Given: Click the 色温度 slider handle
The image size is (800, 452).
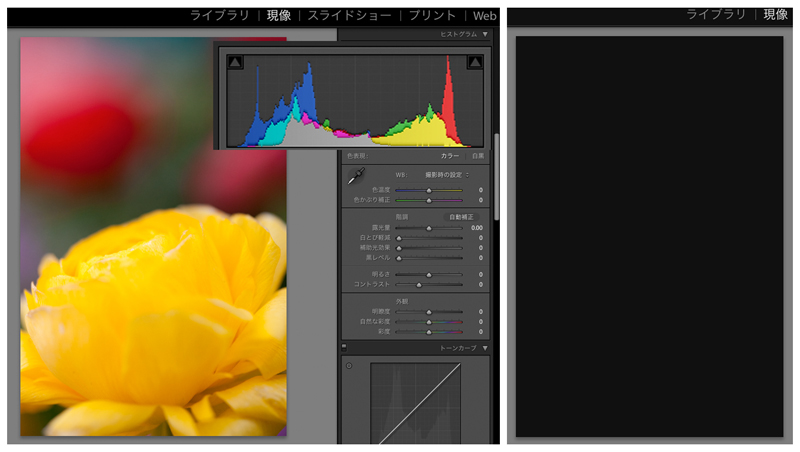Looking at the screenshot, I should [x=429, y=190].
